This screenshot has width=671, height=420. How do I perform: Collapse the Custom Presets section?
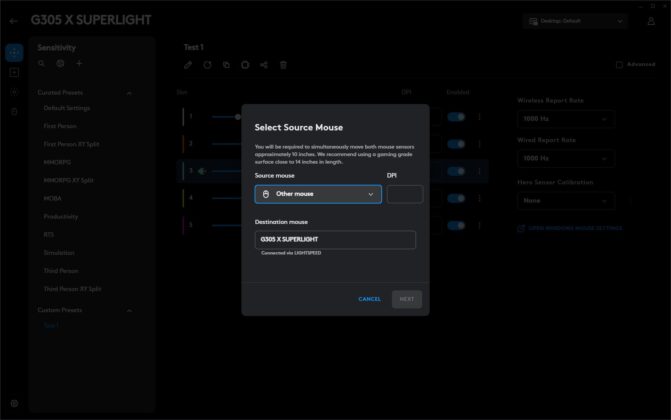[x=129, y=310]
